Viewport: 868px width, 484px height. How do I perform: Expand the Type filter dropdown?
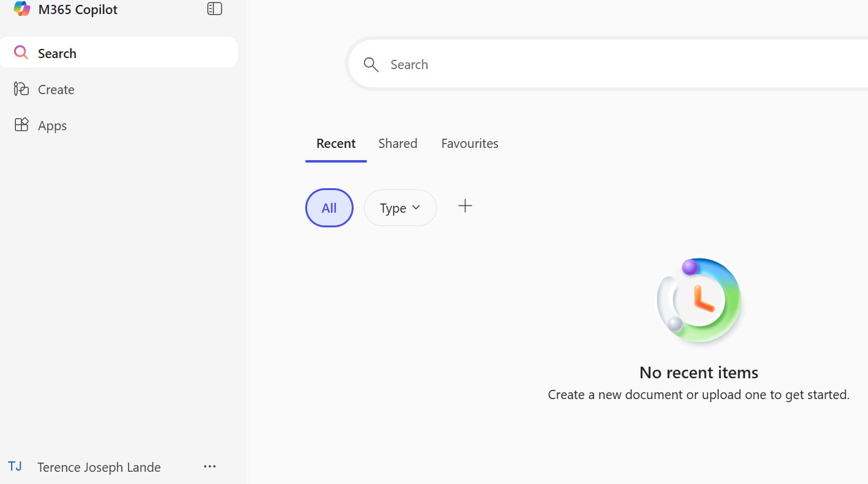(400, 208)
